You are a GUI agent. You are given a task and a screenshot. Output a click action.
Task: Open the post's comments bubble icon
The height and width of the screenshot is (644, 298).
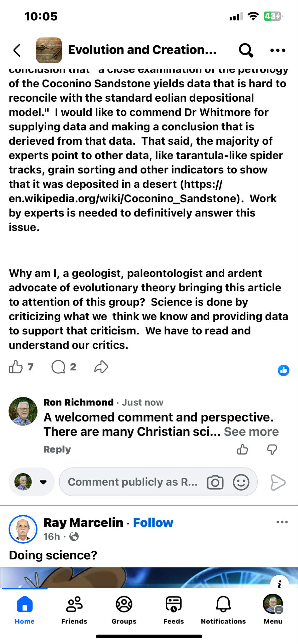coord(58,367)
